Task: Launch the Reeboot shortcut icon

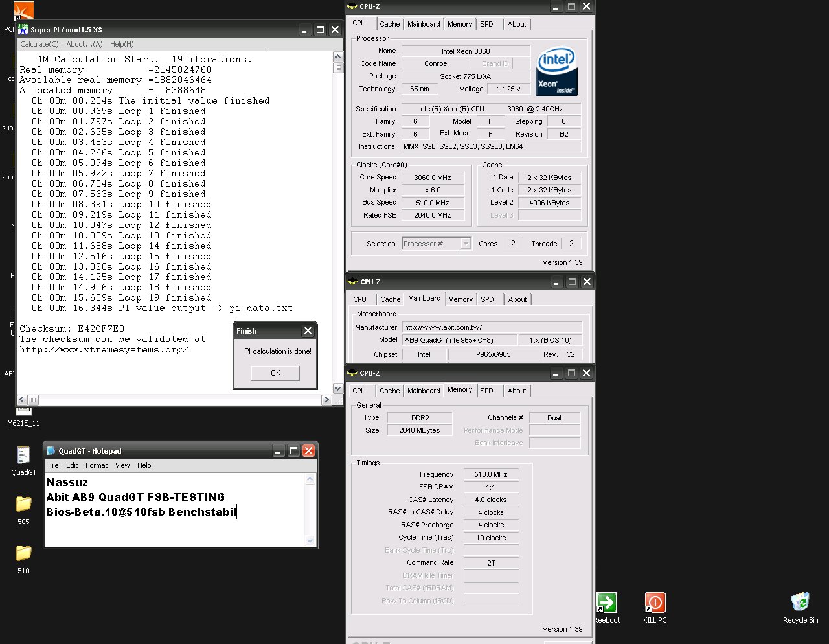Action: pyautogui.click(x=607, y=603)
